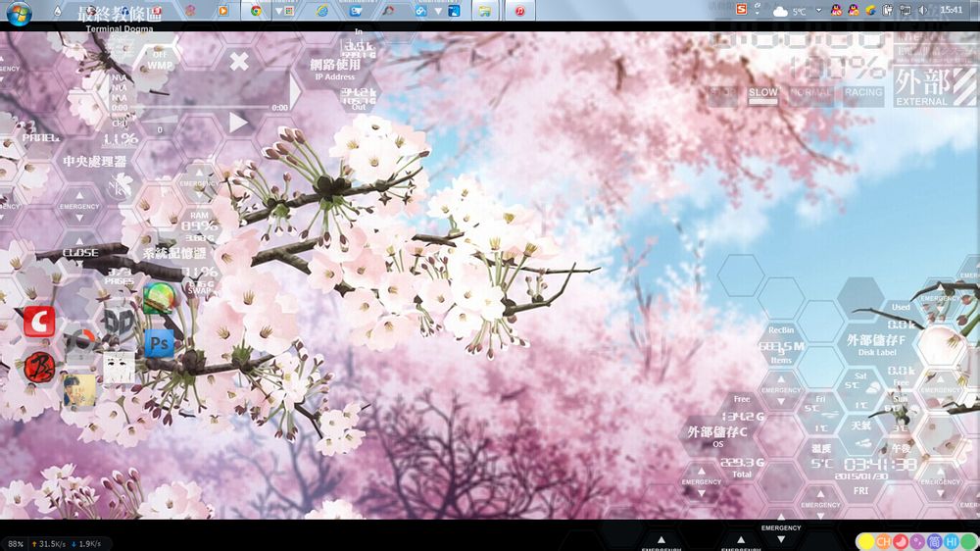Click the water drop icon on the taskbar
Image resolution: width=980 pixels, height=551 pixels.
click(58, 11)
